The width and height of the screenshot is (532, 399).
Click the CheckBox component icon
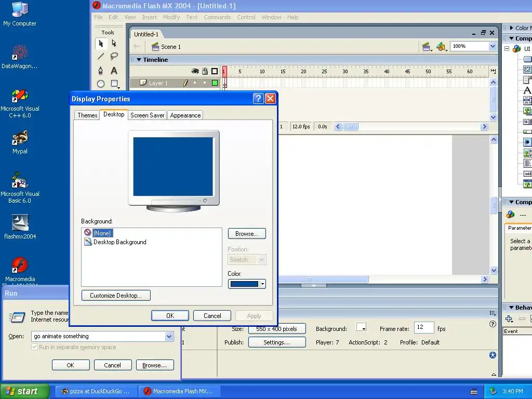point(528,70)
